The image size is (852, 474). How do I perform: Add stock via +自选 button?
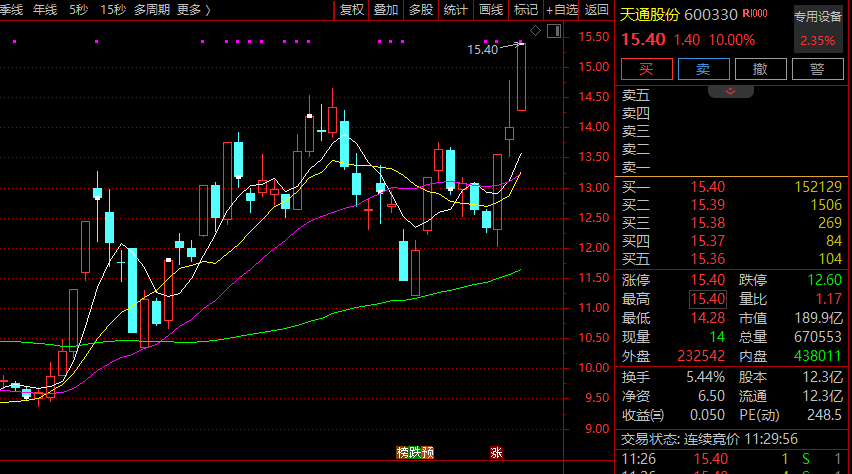pyautogui.click(x=563, y=10)
